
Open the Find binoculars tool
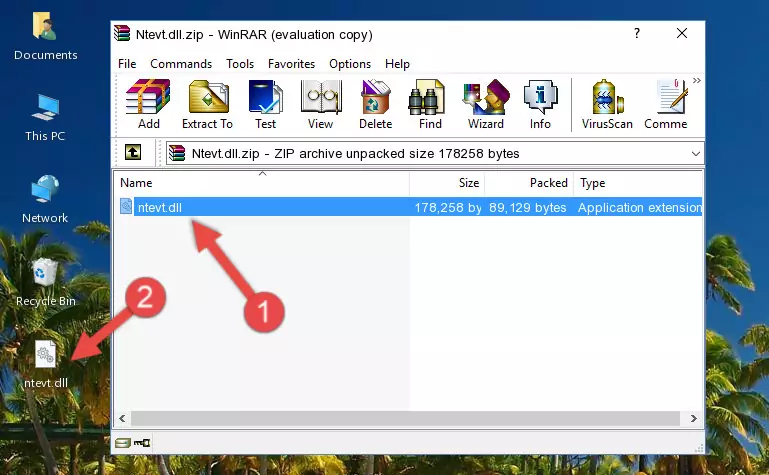coord(430,104)
